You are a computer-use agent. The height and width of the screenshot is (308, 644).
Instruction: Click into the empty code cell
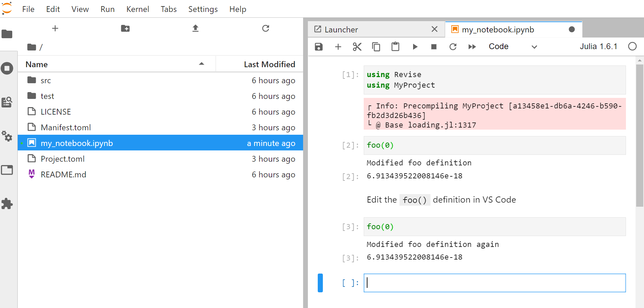pos(494,283)
